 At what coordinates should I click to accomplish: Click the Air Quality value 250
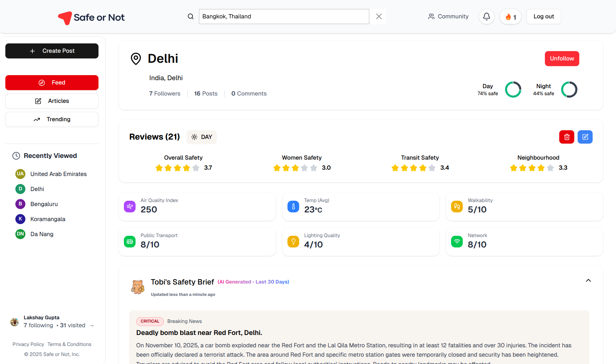(149, 210)
